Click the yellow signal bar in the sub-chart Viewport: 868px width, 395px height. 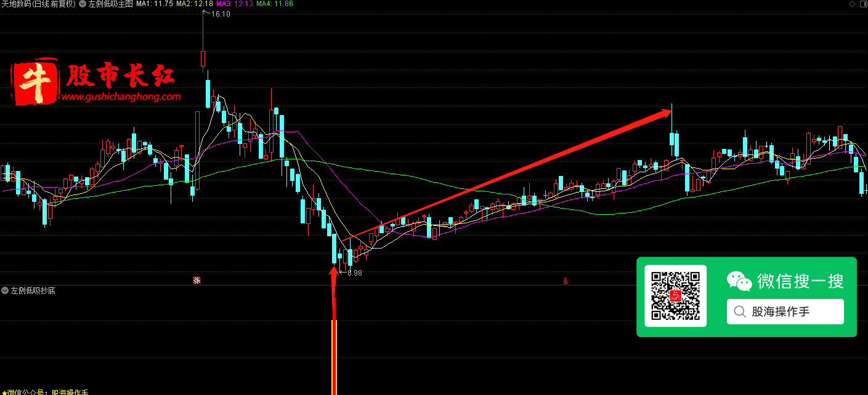334,357
